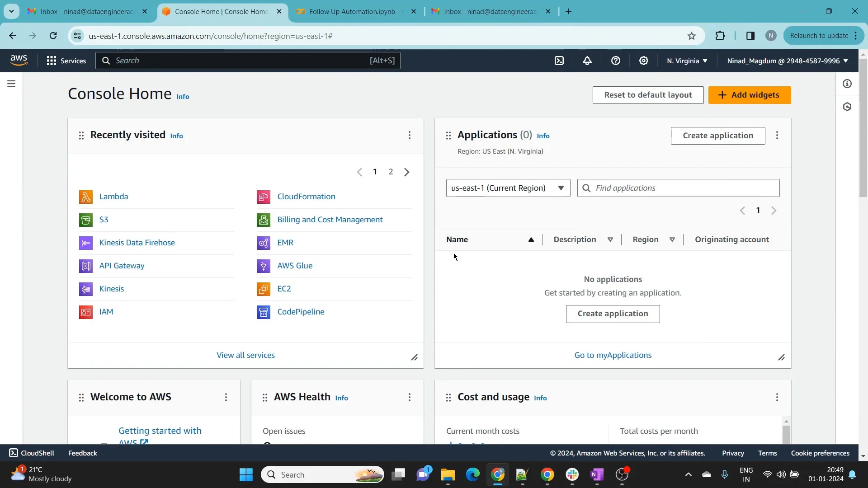Open AWS Health widget options menu
This screenshot has width=868, height=488.
click(x=410, y=397)
